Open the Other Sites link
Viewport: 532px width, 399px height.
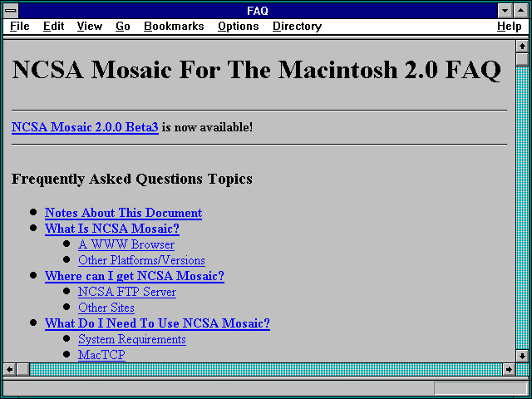[106, 308]
